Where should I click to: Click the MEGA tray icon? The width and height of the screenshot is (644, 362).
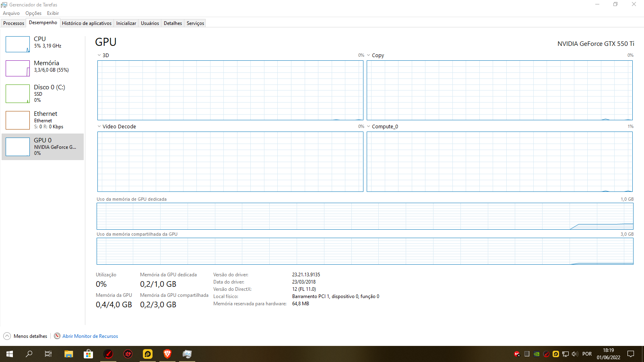[x=517, y=354]
